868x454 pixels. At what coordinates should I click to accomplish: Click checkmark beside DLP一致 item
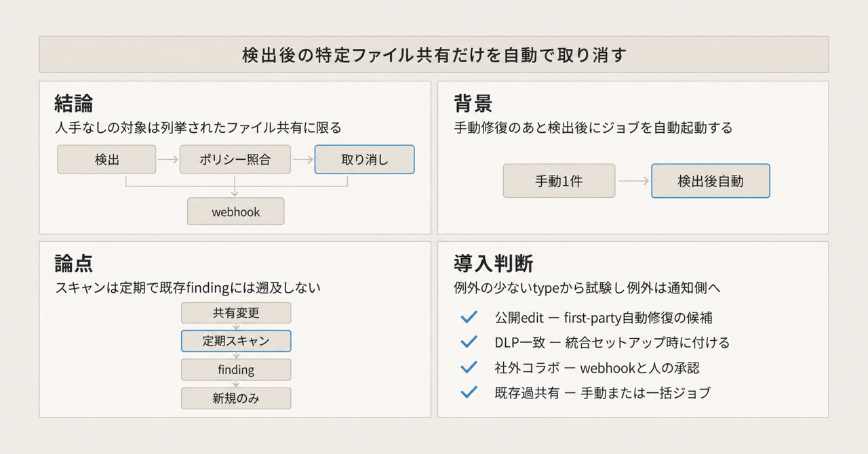click(469, 342)
